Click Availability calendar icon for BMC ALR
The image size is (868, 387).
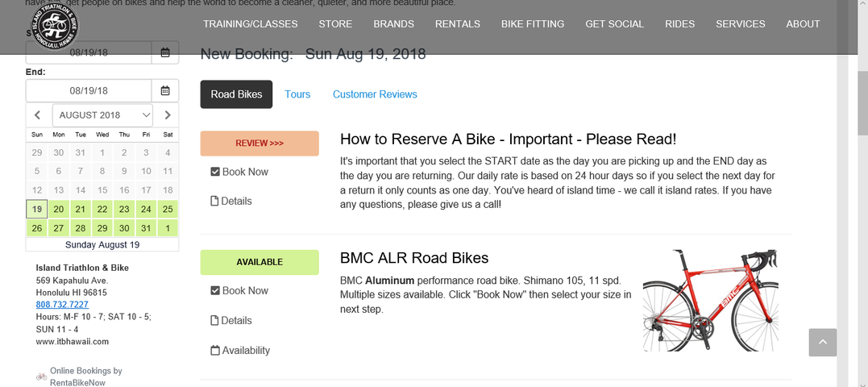[215, 351]
